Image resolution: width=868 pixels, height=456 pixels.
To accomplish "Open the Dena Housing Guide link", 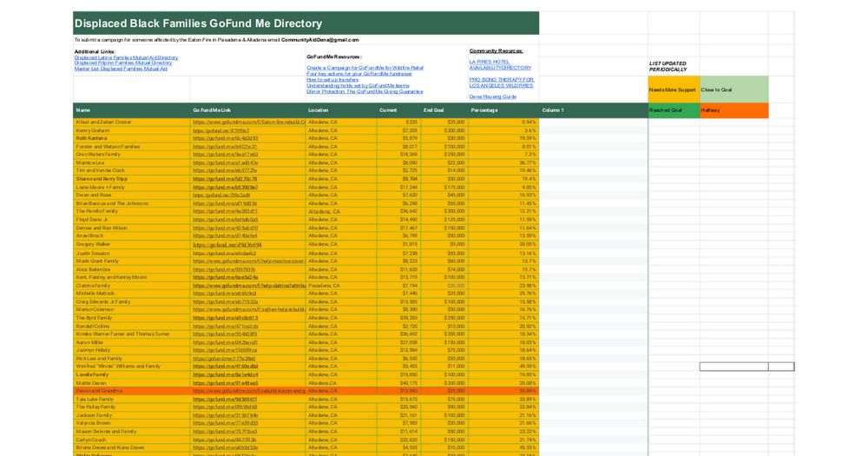I will 493,96.
